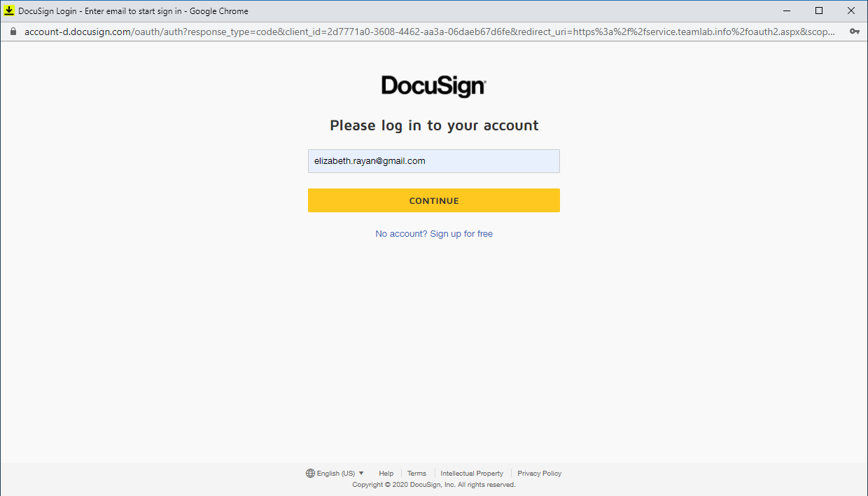The width and height of the screenshot is (868, 496).
Task: Click the "Please log in to your account" heading
Action: pyautogui.click(x=434, y=125)
